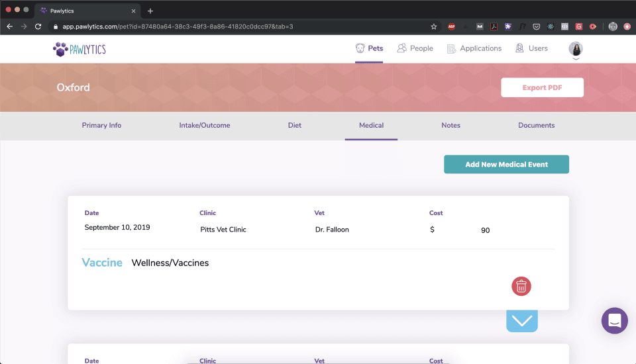Navigate to Users page
Image resolution: width=636 pixels, height=364 pixels.
pyautogui.click(x=531, y=48)
